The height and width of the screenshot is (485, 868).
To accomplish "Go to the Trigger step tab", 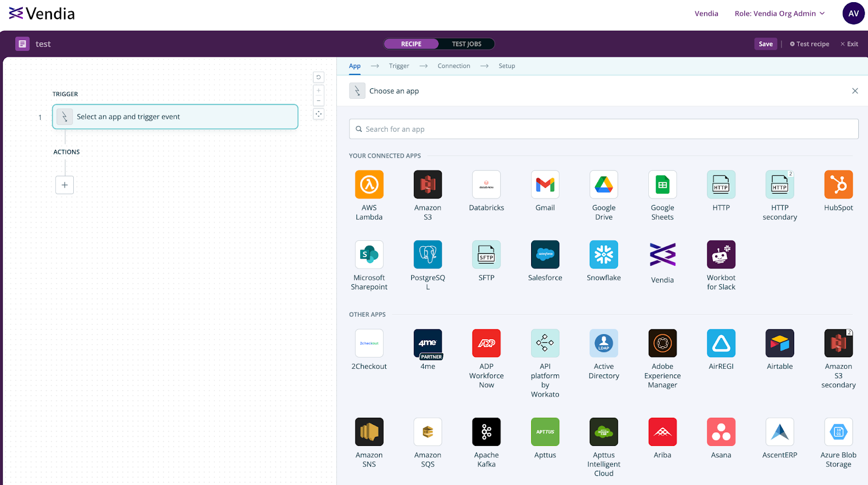I will [399, 66].
